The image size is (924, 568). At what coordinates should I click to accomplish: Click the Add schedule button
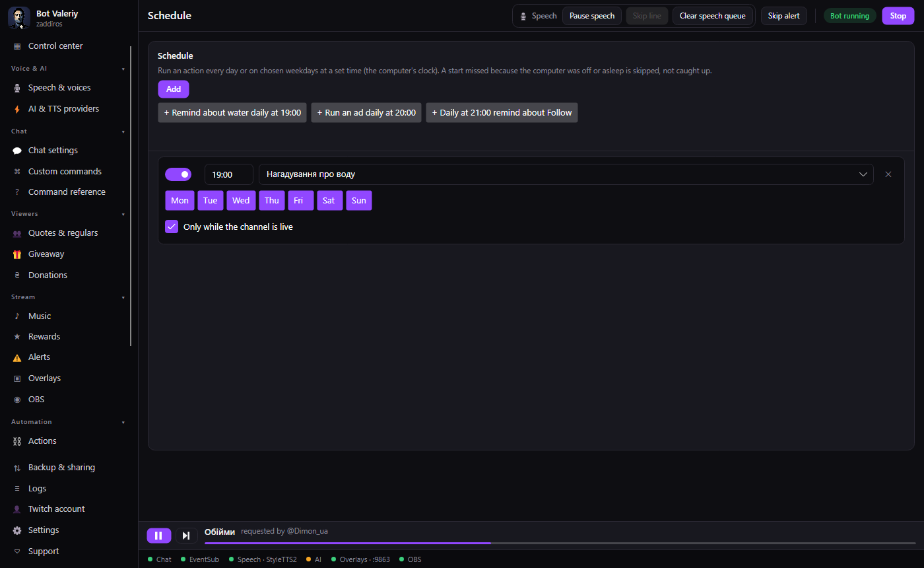(x=174, y=89)
